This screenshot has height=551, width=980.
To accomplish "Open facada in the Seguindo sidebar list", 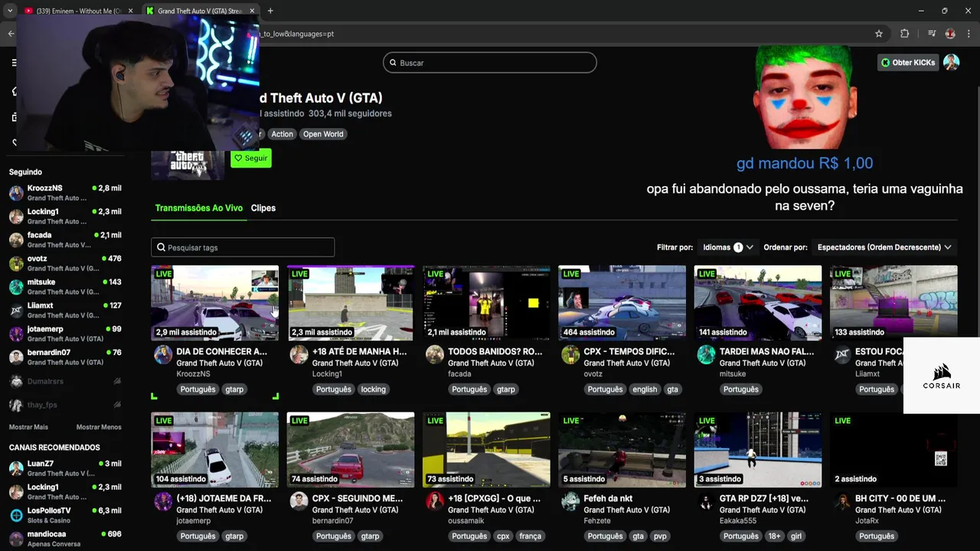I will click(65, 240).
